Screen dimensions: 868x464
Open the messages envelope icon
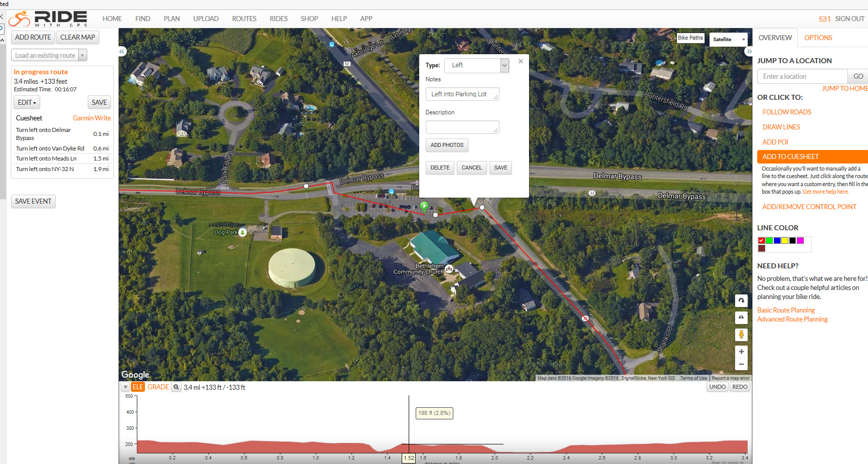click(822, 19)
